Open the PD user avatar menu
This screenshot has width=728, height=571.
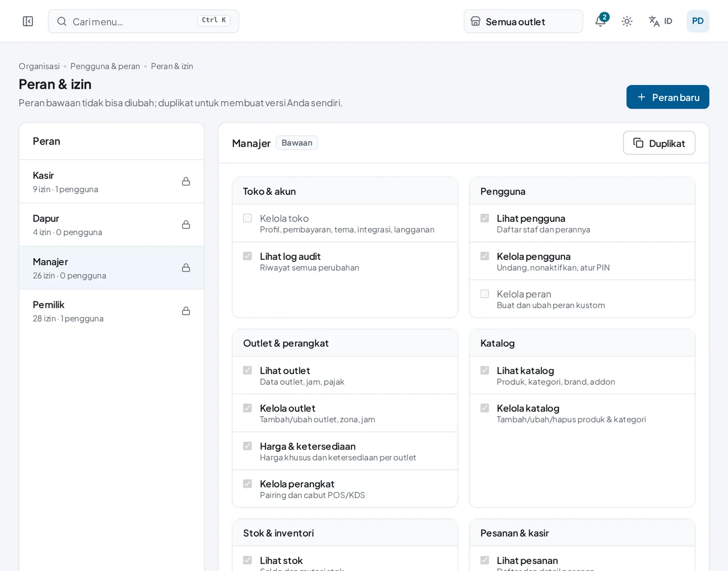pos(698,21)
